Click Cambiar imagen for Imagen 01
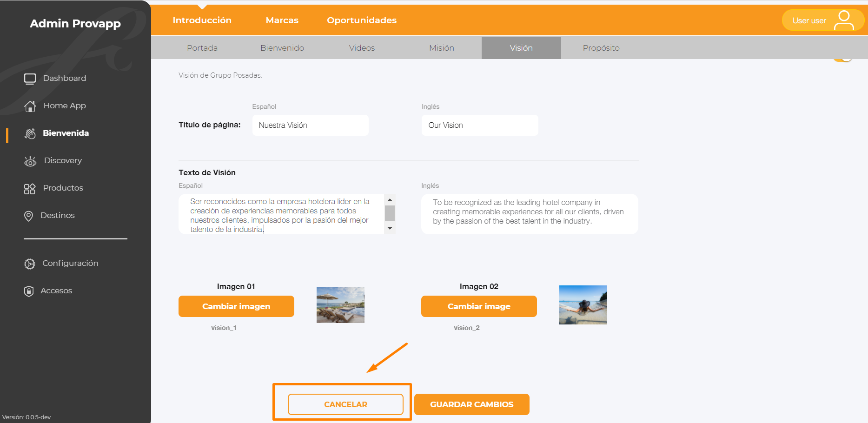 click(x=236, y=306)
